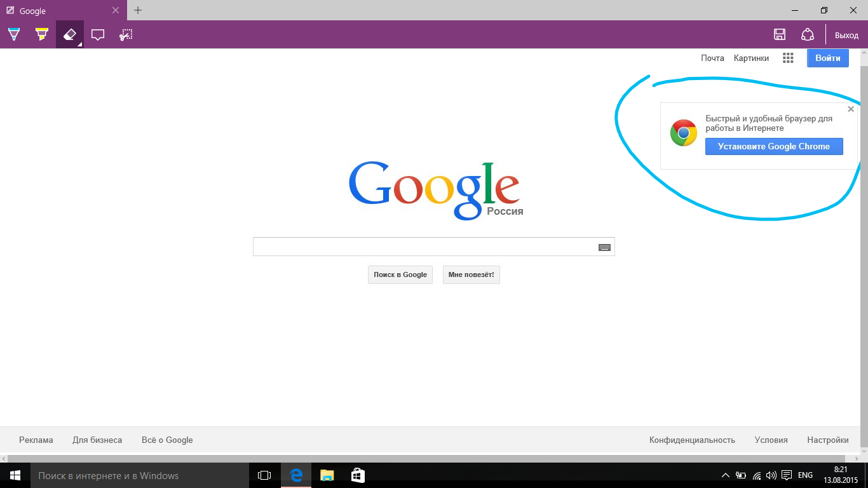Open Настройки footer link
868x488 pixels.
pos(828,440)
